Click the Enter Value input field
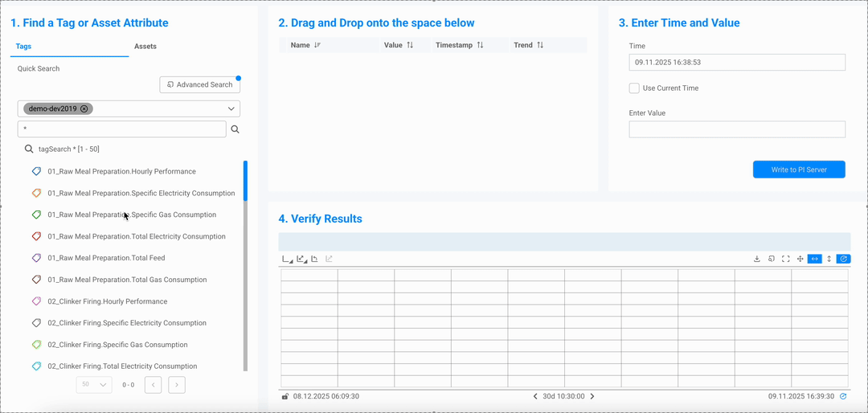This screenshot has height=413, width=868. [737, 129]
